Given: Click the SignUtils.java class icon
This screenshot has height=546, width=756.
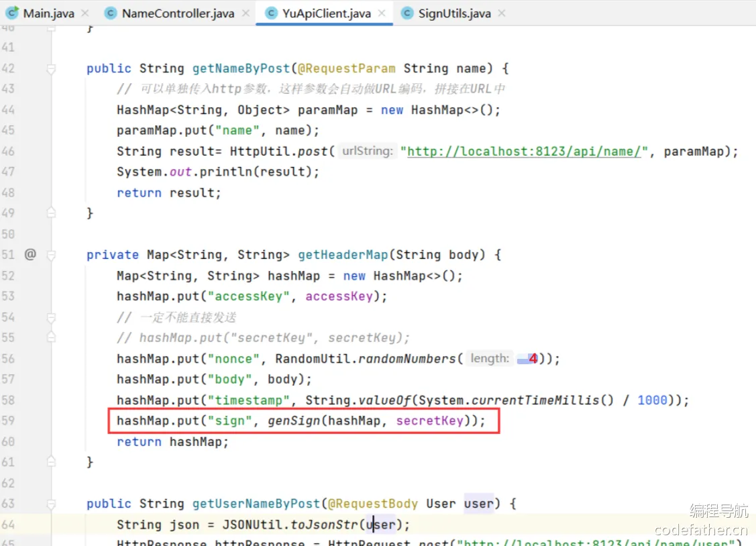Looking at the screenshot, I should coord(407,13).
